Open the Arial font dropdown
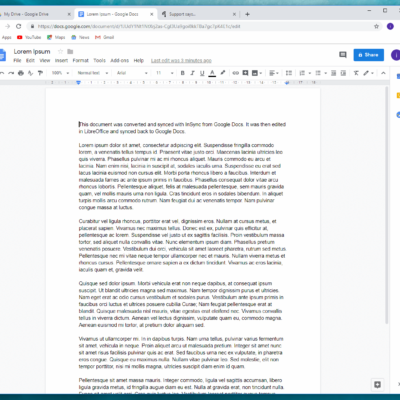Screen dimensions: 400x400 point(132,73)
